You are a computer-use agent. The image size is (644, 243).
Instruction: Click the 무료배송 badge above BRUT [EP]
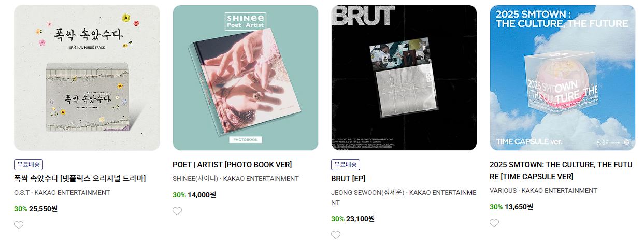pos(346,165)
